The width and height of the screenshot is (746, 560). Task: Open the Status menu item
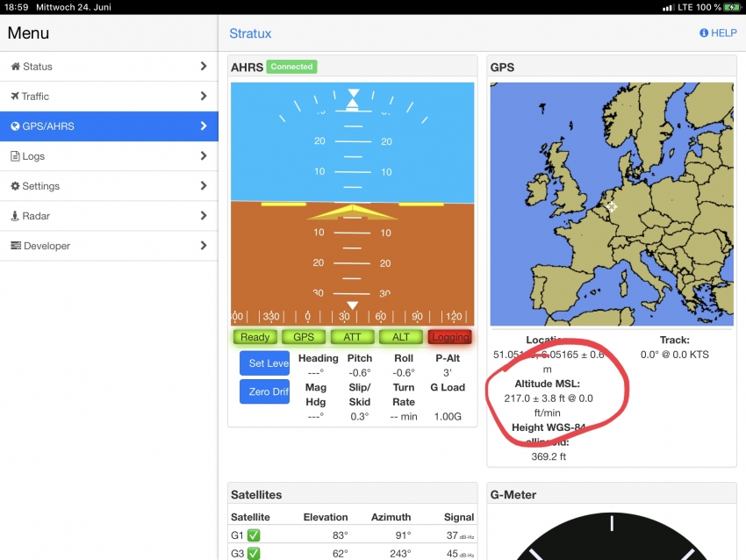point(109,67)
